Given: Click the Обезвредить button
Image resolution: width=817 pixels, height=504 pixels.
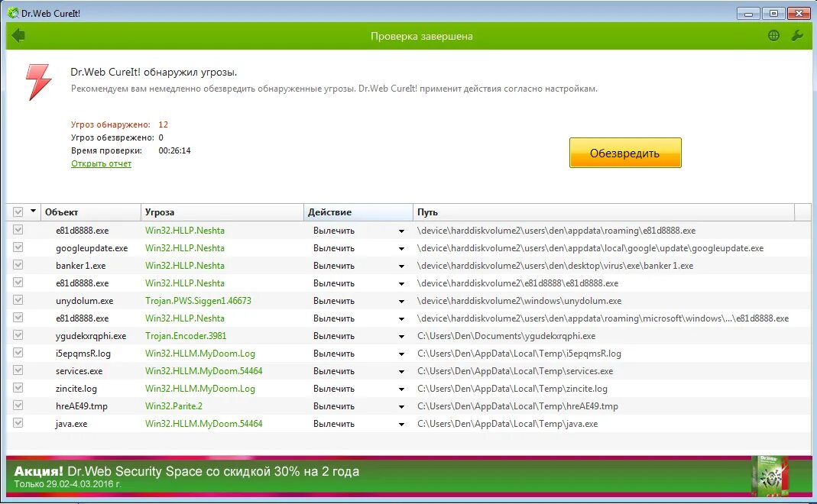Looking at the screenshot, I should (625, 153).
